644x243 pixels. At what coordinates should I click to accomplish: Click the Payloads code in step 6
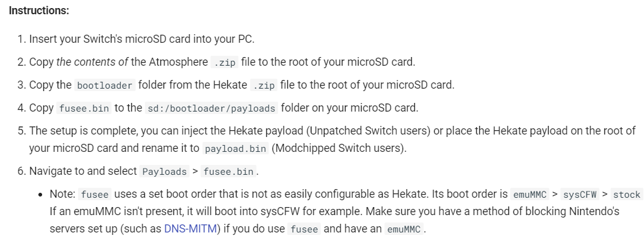pos(164,172)
